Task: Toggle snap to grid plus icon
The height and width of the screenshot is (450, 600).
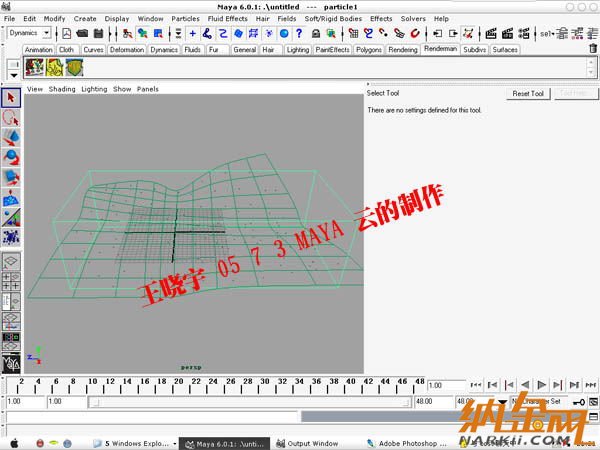Action: tap(192, 33)
